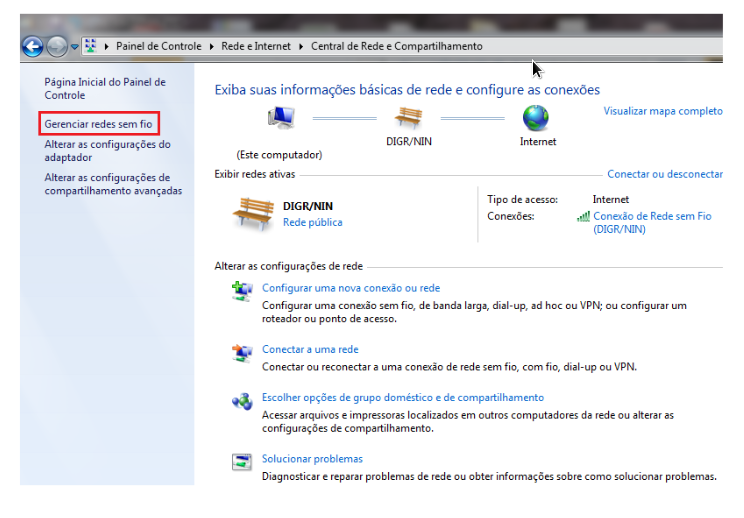The width and height of the screenshot is (744, 518).
Task: Open the recent pages dropdown arrow
Action: pos(74,47)
